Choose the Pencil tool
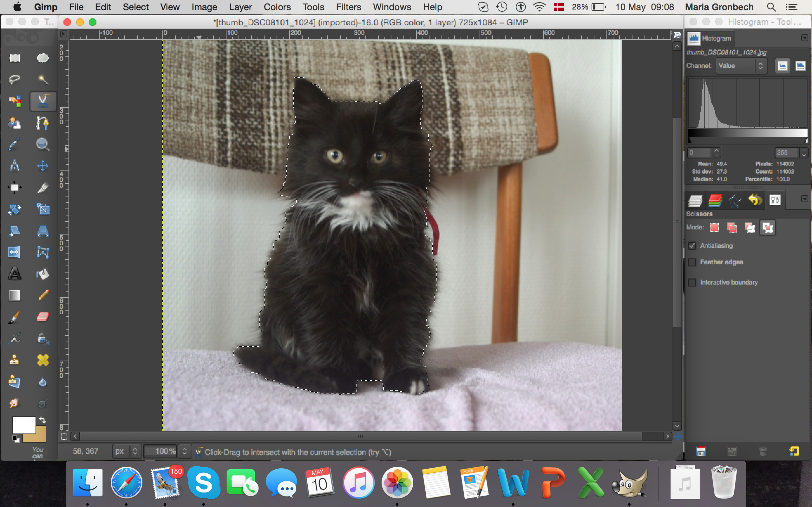 point(43,295)
